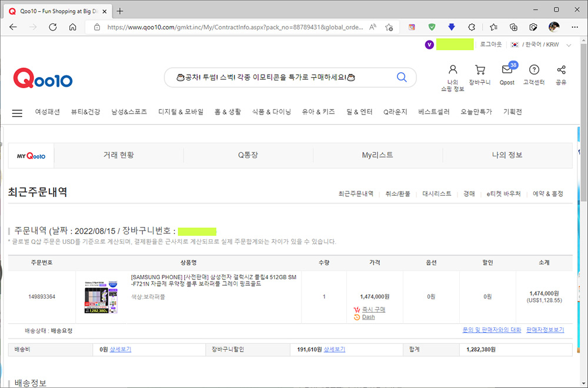Image resolution: width=588 pixels, height=388 pixels.
Task: Open browser Collections
Action: 513,27
